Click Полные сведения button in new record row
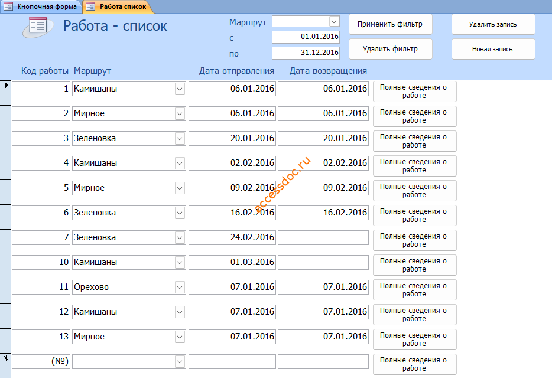Image resolution: width=552 pixels, height=392 pixels. coord(415,364)
